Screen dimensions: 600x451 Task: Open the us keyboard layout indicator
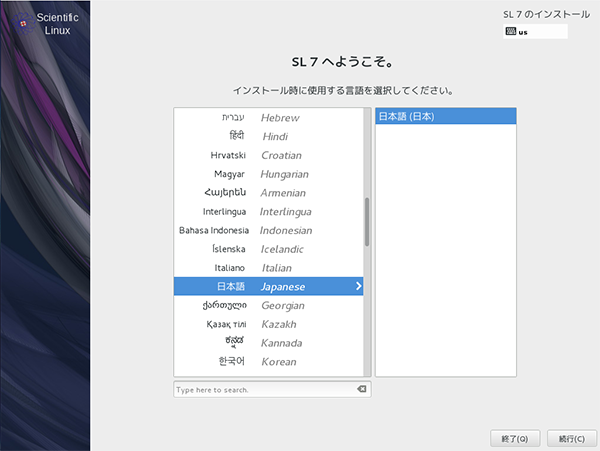(x=535, y=31)
